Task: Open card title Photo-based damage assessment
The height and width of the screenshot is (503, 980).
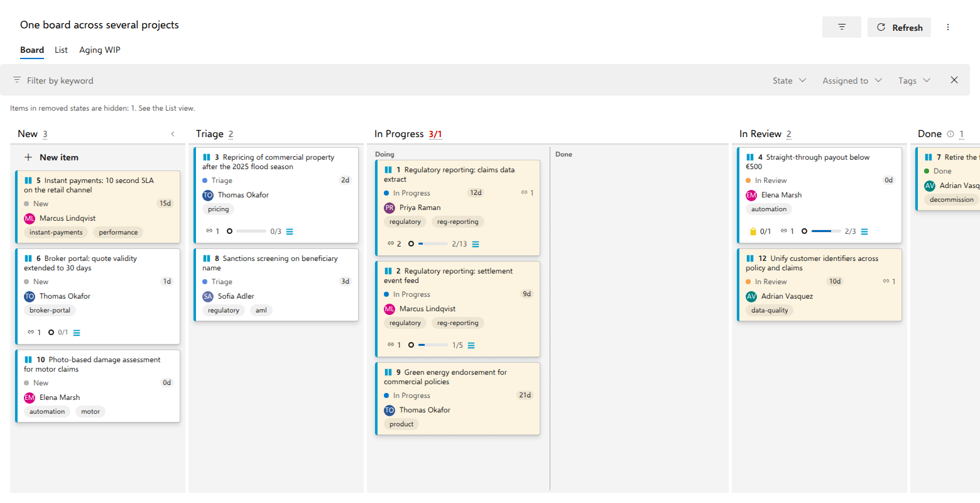Action: click(92, 364)
